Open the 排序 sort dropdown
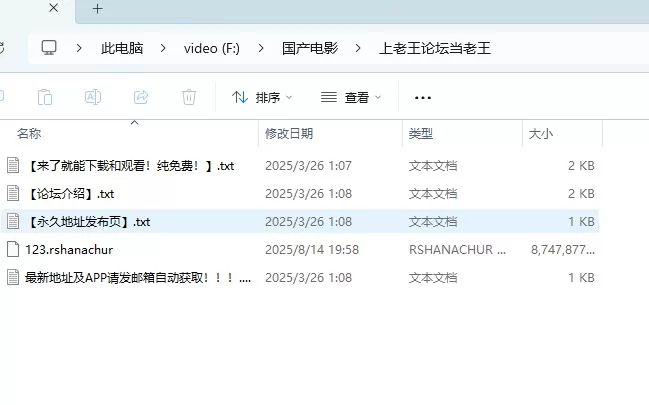Viewport: 649px width, 405px height. (x=262, y=98)
